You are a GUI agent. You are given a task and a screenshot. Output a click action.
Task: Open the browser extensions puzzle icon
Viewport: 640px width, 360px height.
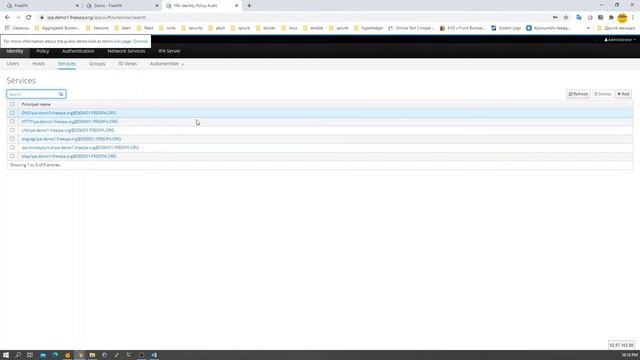pyautogui.click(x=611, y=18)
